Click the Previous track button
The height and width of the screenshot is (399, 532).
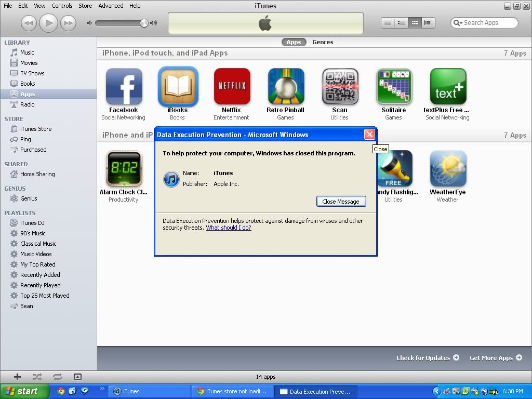pos(29,23)
